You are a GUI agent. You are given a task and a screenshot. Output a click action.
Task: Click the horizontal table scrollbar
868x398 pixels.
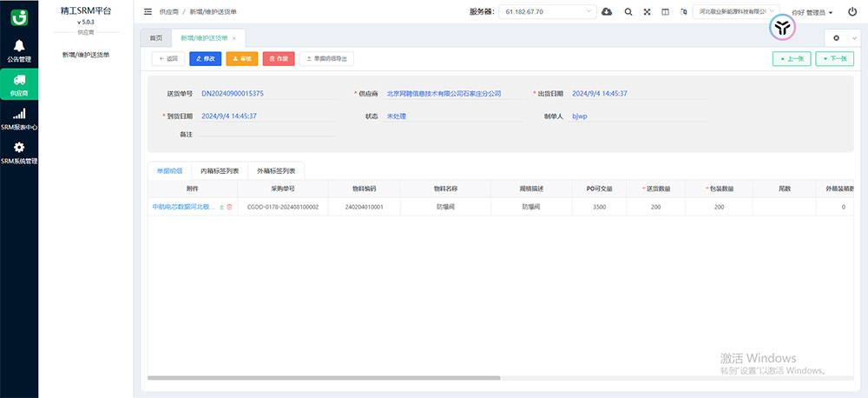(x=324, y=378)
